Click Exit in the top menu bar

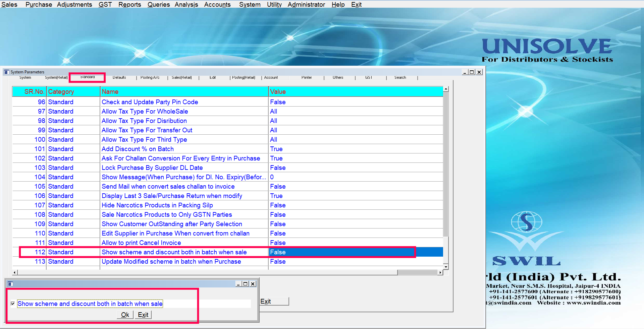pyautogui.click(x=356, y=4)
